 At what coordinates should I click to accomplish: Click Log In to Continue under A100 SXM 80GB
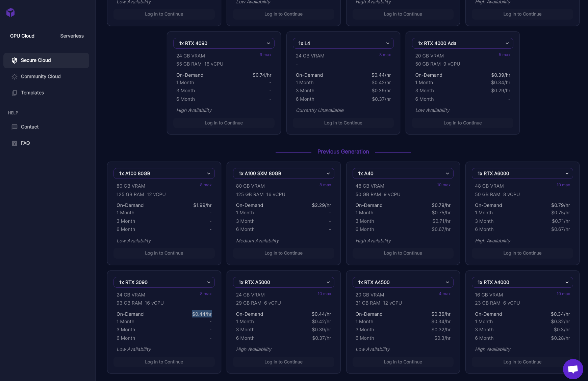tap(284, 253)
